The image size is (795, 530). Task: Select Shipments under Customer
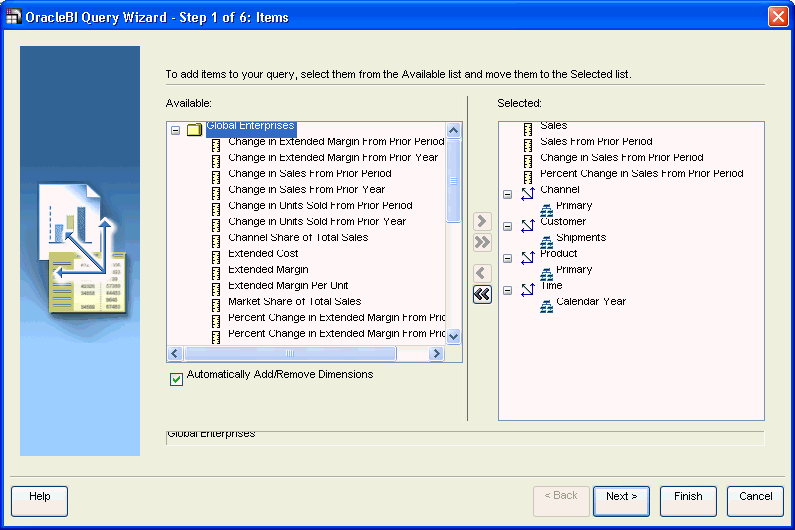coord(581,237)
